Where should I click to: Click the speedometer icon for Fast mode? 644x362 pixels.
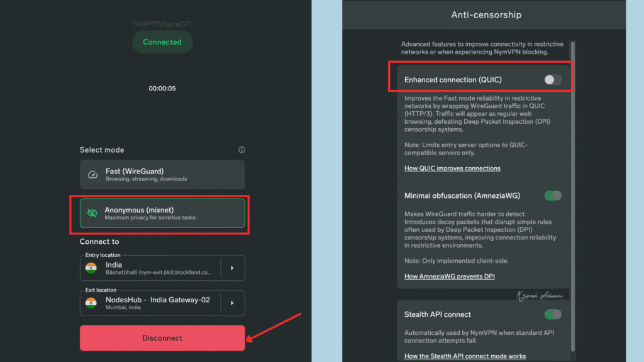pos(93,175)
